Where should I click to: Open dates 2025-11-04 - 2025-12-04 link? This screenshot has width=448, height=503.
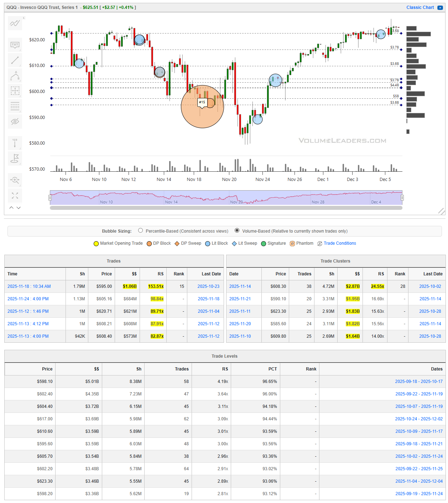tap(419, 481)
